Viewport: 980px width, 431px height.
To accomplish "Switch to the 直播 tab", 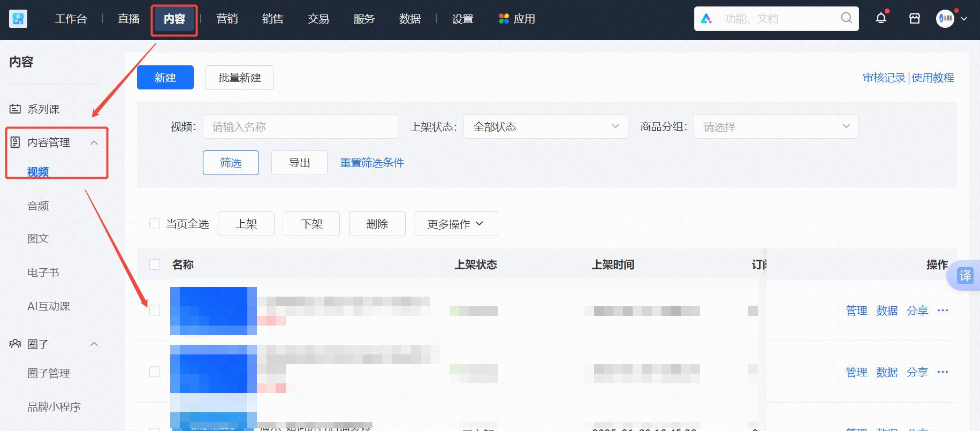I will coord(129,19).
